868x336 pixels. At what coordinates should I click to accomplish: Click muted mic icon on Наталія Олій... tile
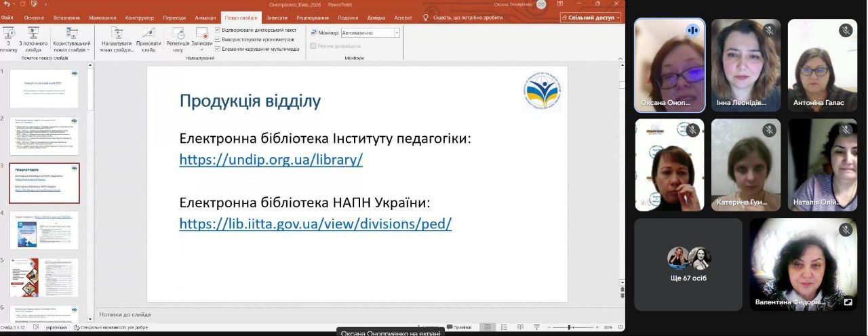tap(846, 129)
